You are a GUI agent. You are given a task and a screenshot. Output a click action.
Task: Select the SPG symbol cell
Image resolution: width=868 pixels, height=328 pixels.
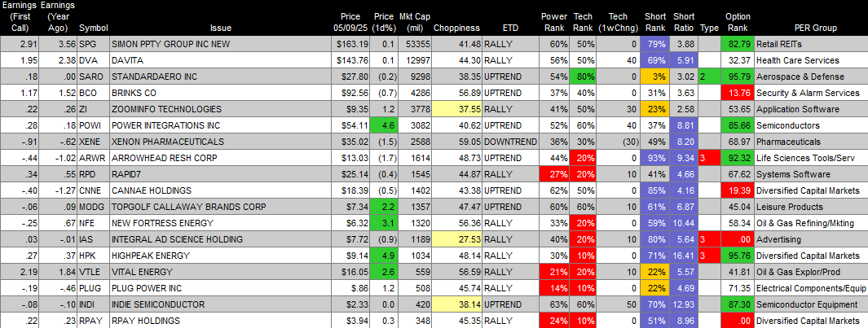click(x=93, y=43)
